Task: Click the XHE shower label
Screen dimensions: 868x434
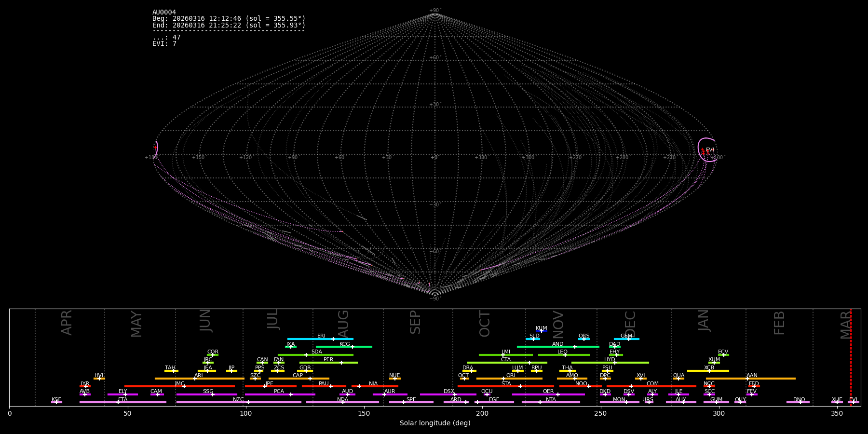Action: tap(837, 400)
